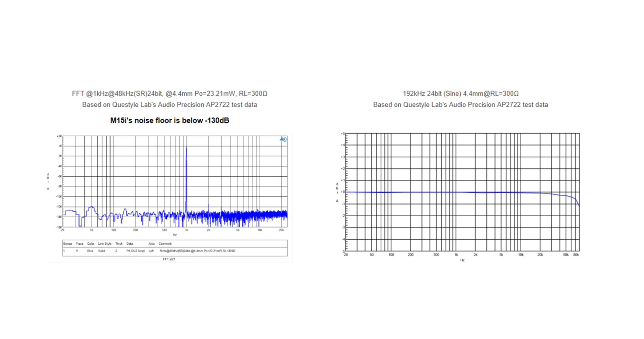Click the '20k' tick label on FFT chart
The width and height of the screenshot is (644, 339).
[x=281, y=230]
